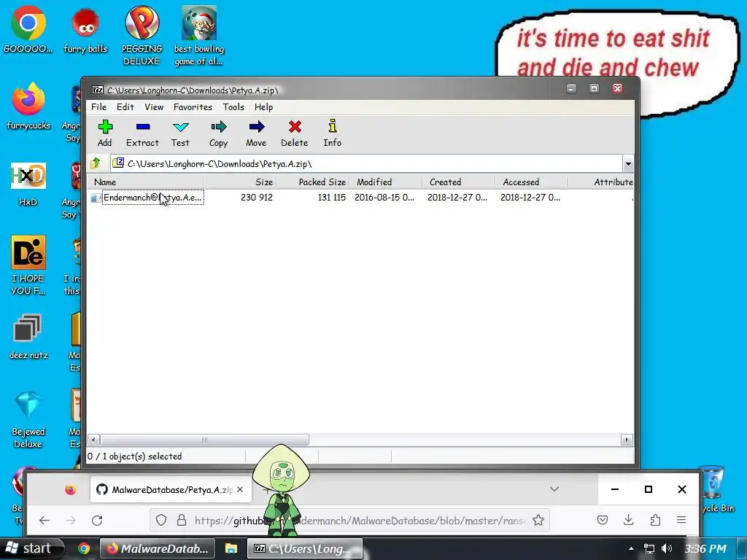The image size is (747, 560).
Task: Go up one folder level in 7-Zip
Action: (x=96, y=163)
